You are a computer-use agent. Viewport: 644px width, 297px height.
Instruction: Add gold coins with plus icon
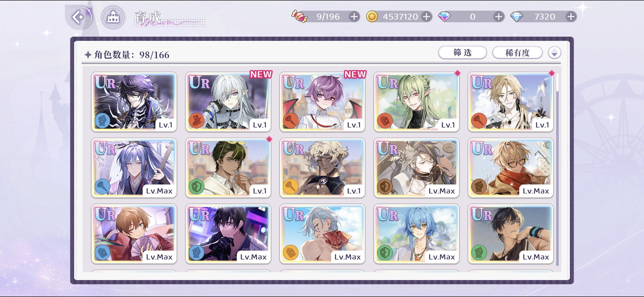point(427,17)
